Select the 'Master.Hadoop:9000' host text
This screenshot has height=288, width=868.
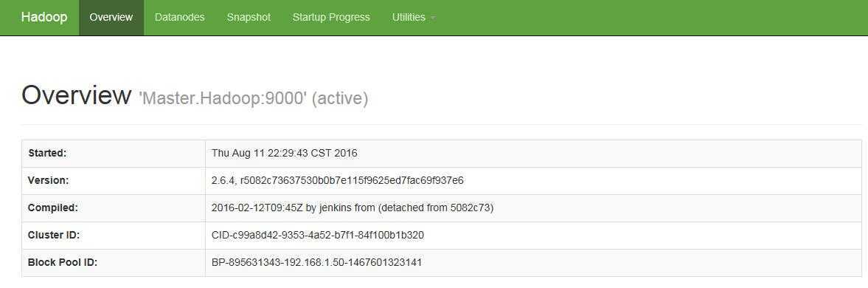(223, 99)
